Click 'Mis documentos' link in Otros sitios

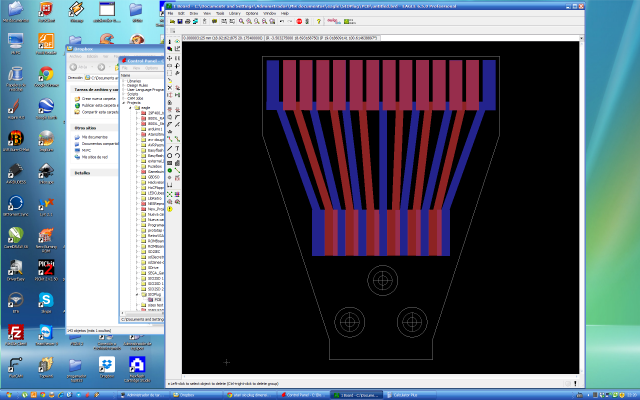94,138
